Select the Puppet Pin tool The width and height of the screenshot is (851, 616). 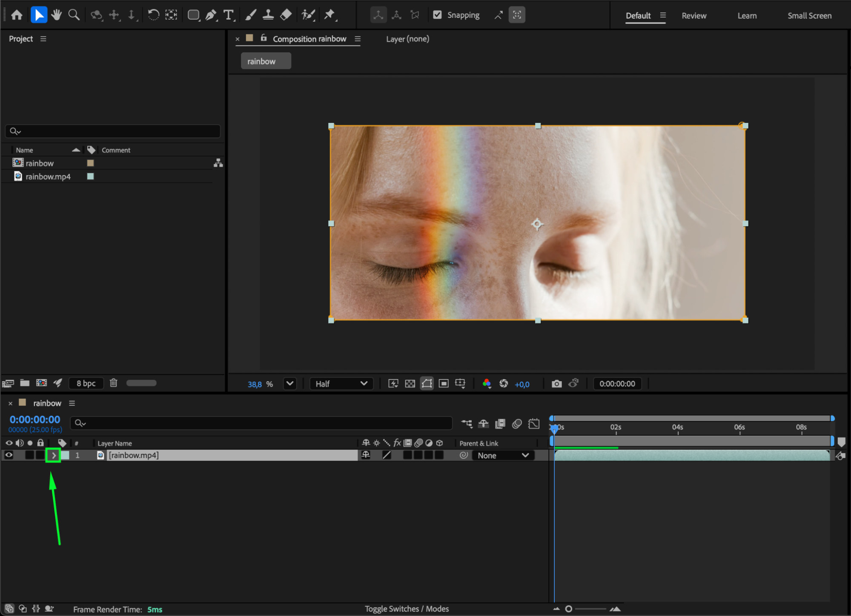[330, 15]
